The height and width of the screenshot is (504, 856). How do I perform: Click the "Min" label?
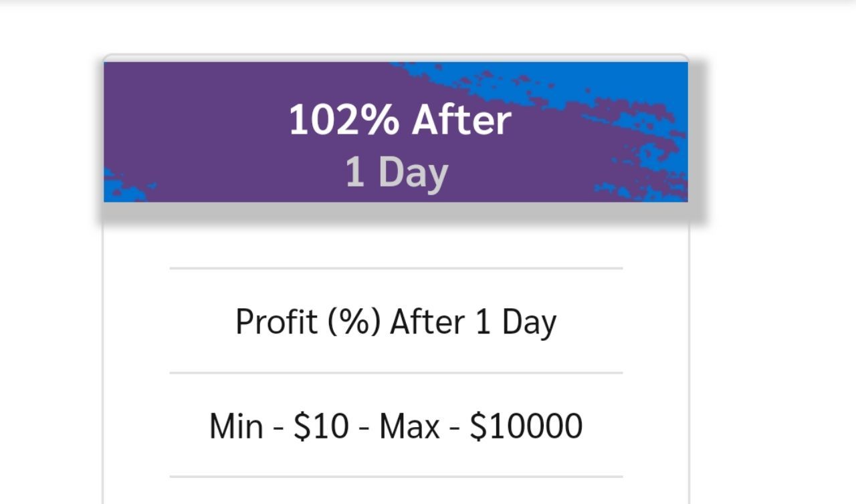point(235,426)
